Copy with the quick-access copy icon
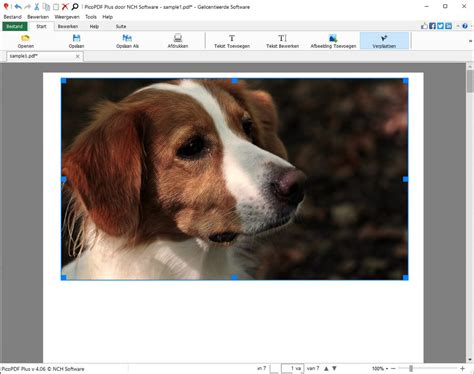 46,6
